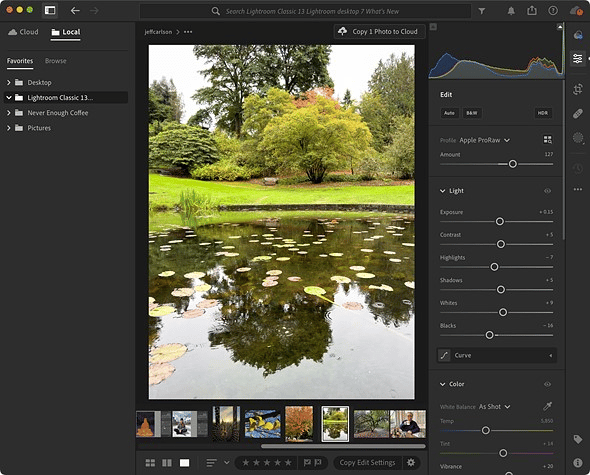Expand the Never Enough Coffee folder
Viewport: 590px width, 475px height.
[x=9, y=113]
